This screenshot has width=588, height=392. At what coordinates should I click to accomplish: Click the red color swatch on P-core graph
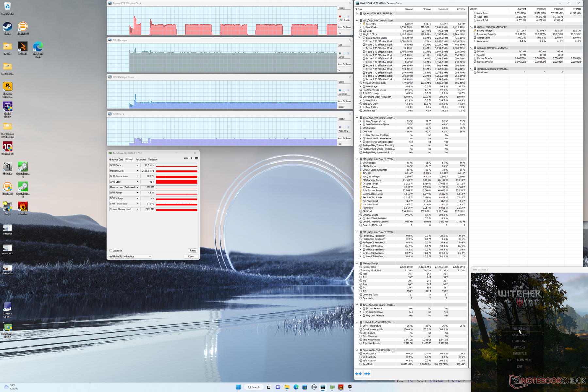[x=340, y=16]
